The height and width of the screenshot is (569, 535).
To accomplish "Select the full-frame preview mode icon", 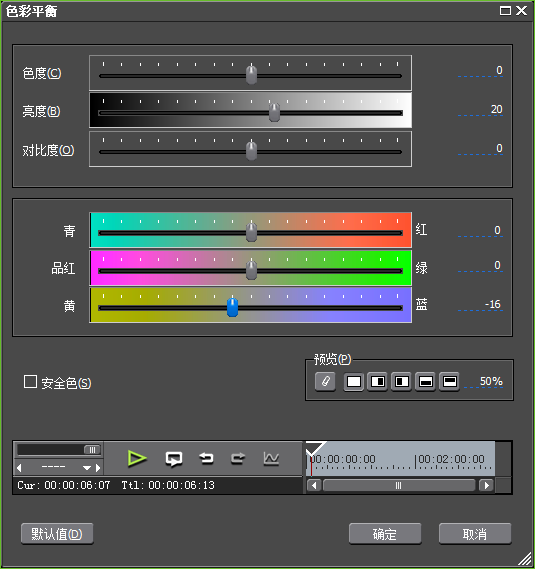I will coord(354,382).
